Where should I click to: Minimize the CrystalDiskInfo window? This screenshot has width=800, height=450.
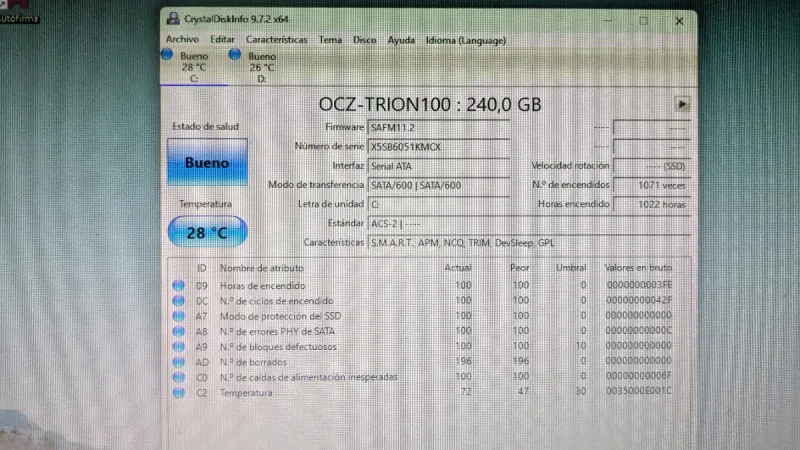(x=608, y=20)
